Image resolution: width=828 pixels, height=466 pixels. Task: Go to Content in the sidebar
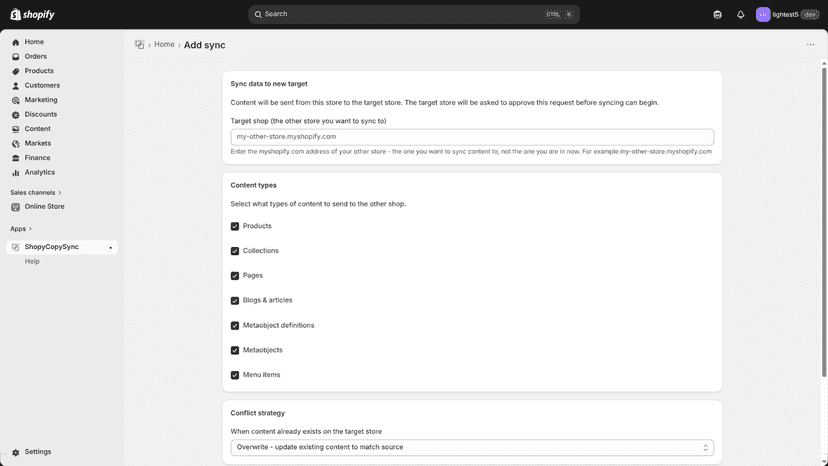37,129
